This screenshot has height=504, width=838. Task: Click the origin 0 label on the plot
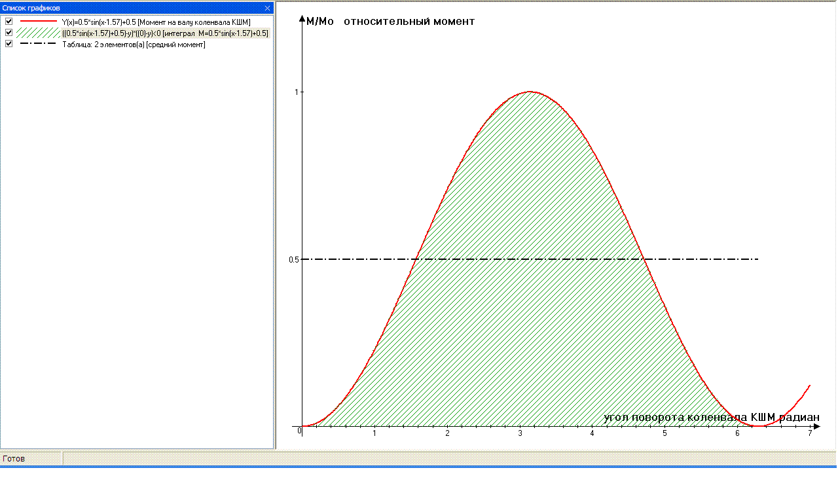coord(299,431)
